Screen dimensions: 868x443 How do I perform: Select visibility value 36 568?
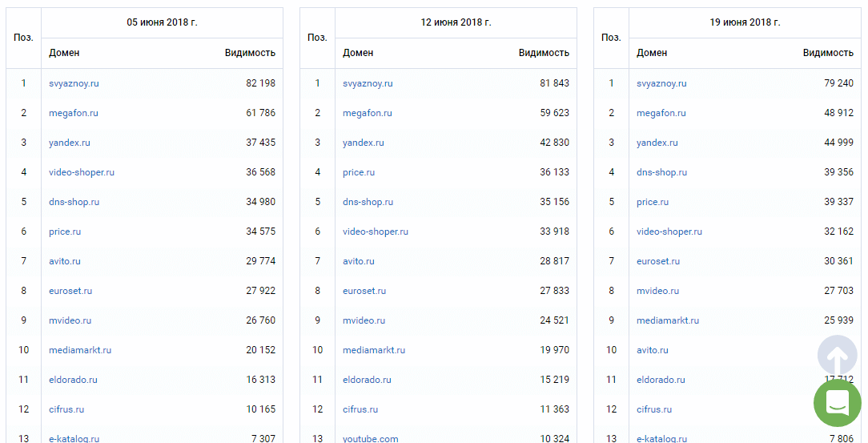(x=261, y=172)
